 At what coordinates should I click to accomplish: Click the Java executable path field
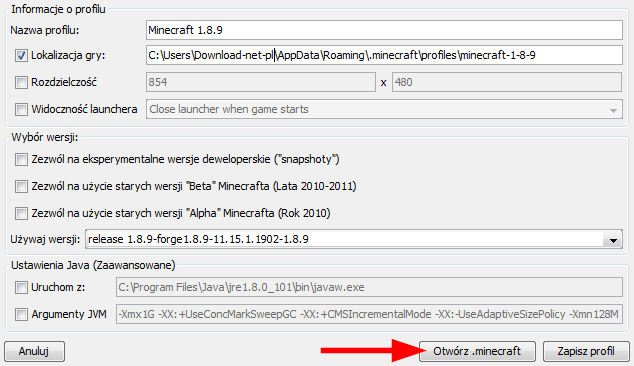click(x=369, y=287)
